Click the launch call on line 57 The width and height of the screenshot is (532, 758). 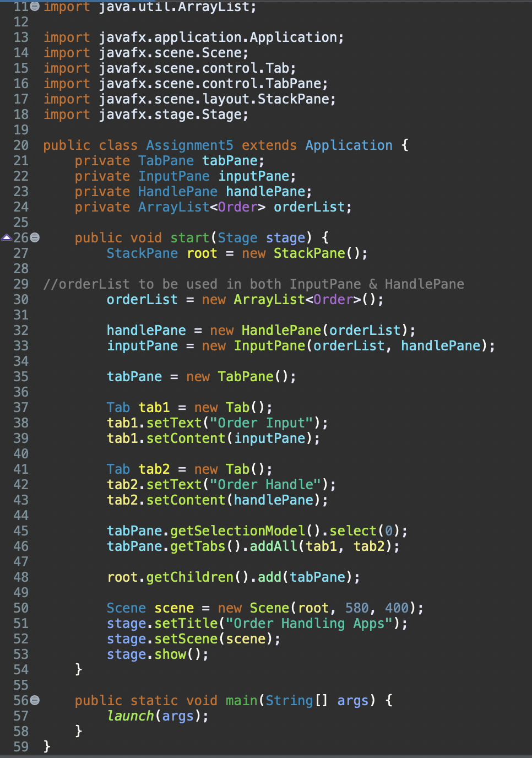pyautogui.click(x=131, y=716)
